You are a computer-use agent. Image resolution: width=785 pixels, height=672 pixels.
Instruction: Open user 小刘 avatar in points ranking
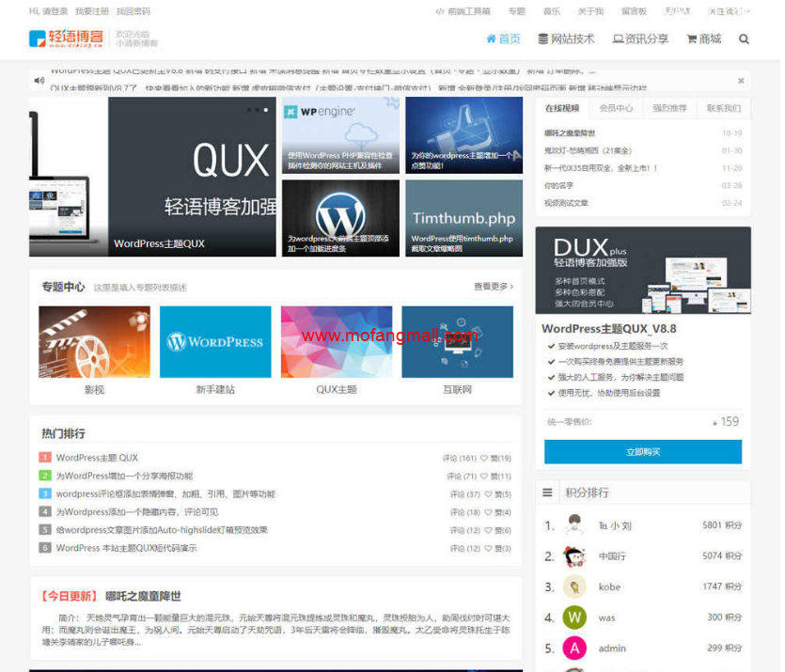pos(574,525)
